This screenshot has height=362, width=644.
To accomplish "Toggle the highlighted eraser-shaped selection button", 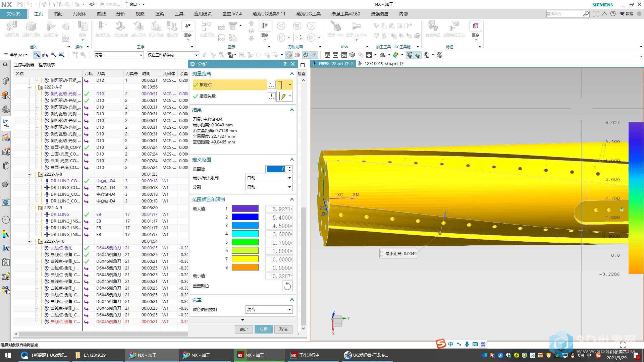I will tap(314, 55).
